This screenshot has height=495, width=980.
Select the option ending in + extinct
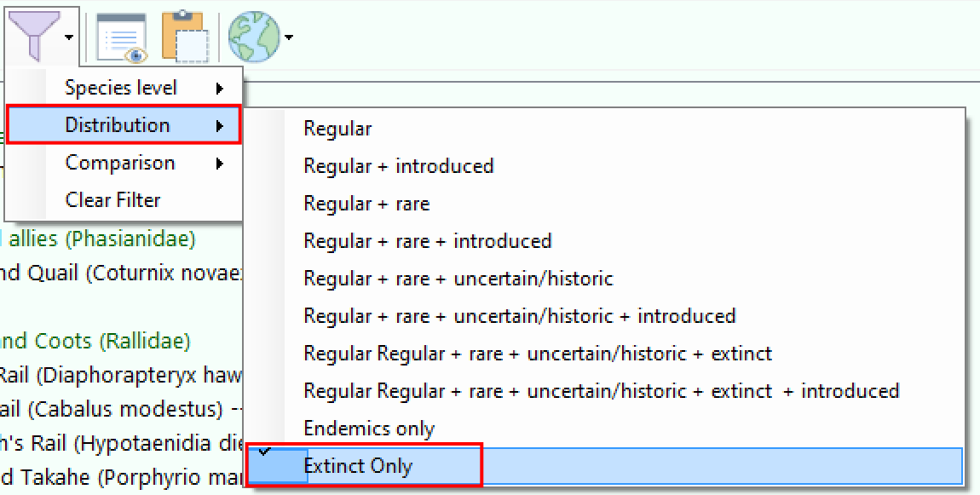(x=538, y=354)
